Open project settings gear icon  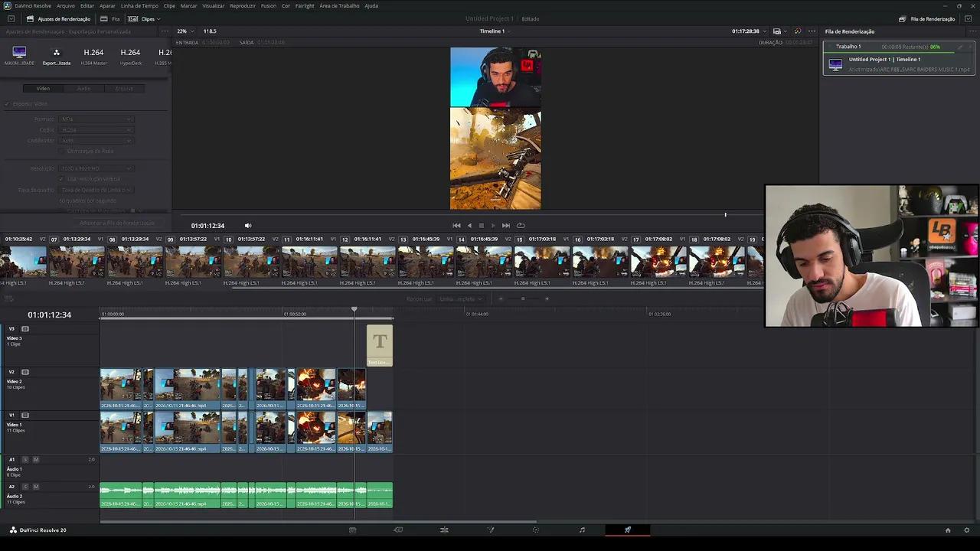pos(967,530)
